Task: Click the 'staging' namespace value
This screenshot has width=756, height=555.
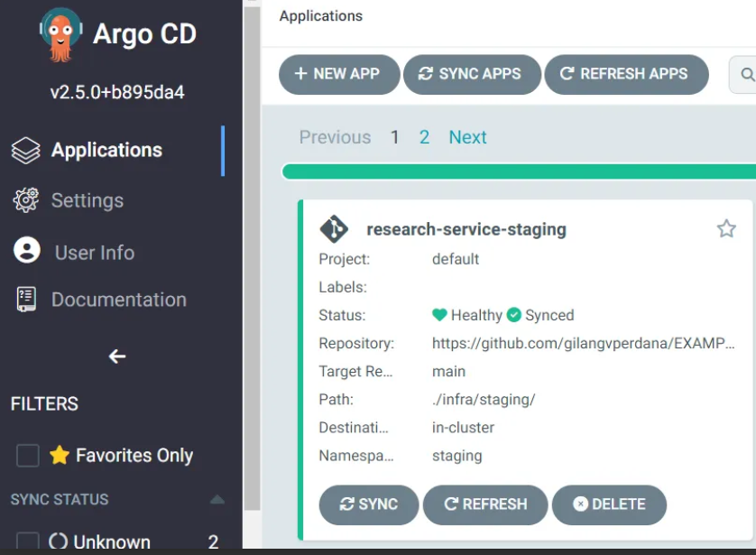Action: pyautogui.click(x=457, y=456)
